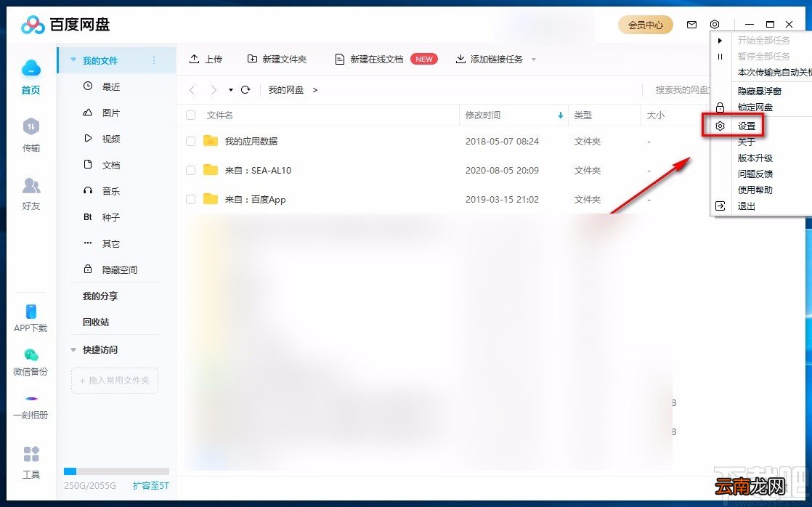Image resolution: width=812 pixels, height=507 pixels.
Task: Click the 上传 upload button
Action: (x=206, y=59)
